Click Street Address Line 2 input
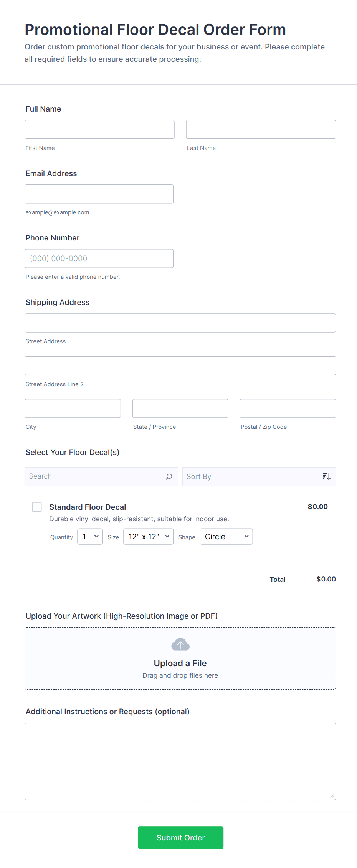The height and width of the screenshot is (868, 357). tap(180, 366)
